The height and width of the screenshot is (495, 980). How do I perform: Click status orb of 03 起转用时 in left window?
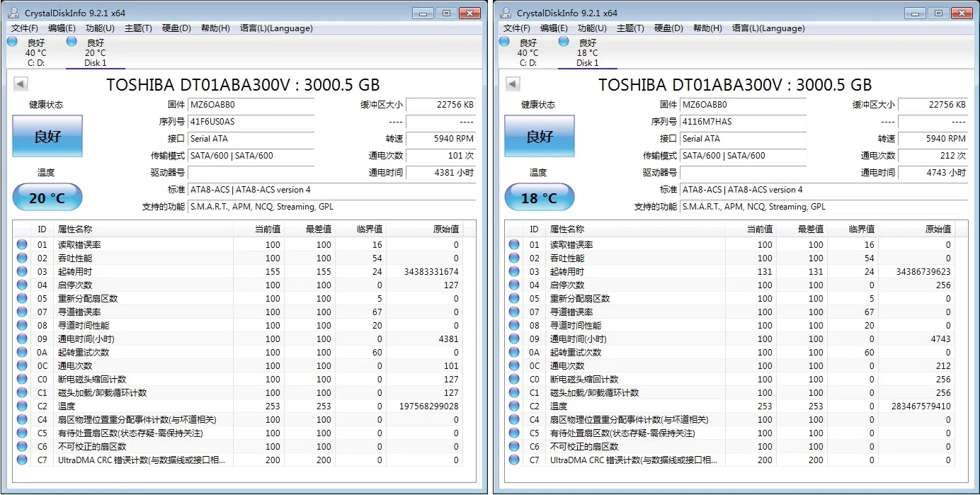point(22,272)
